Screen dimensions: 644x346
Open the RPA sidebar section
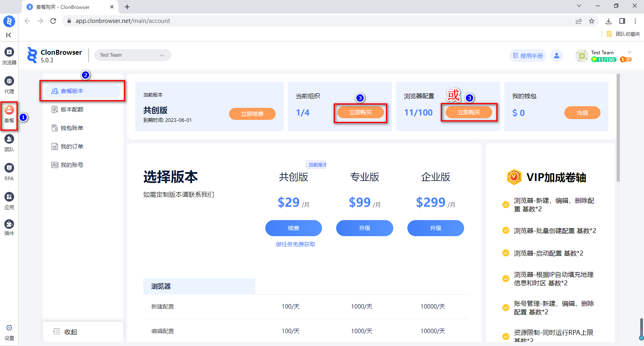(x=9, y=172)
